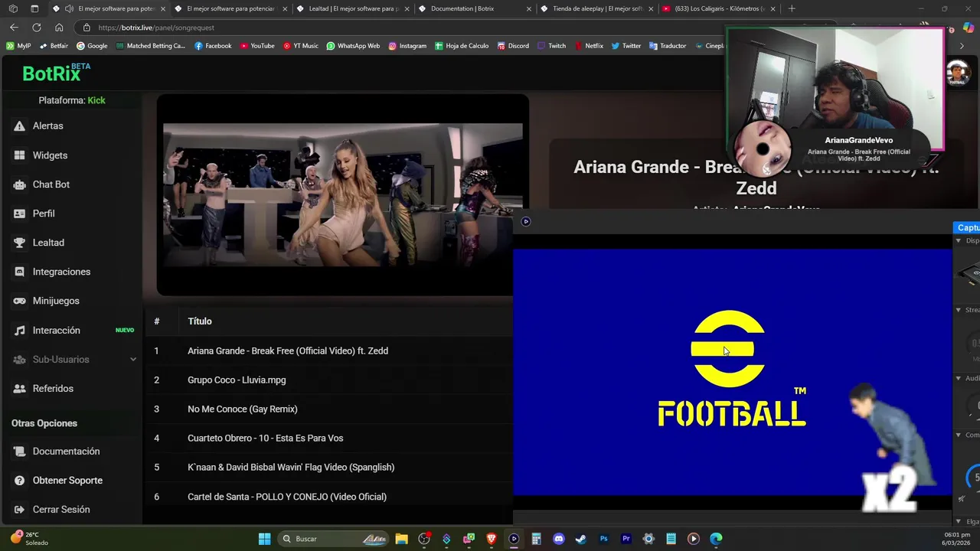Click the Obtener Soporte question icon
This screenshot has width=980, height=551.
(19, 481)
